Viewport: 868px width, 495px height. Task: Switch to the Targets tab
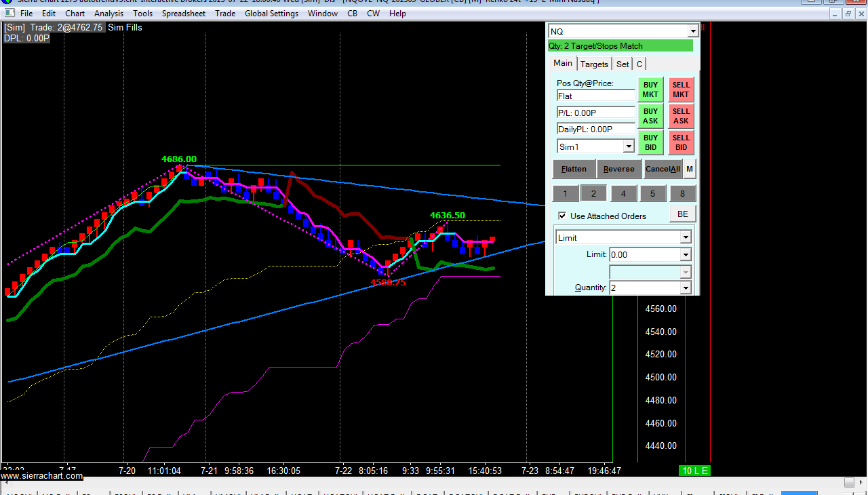pyautogui.click(x=594, y=64)
